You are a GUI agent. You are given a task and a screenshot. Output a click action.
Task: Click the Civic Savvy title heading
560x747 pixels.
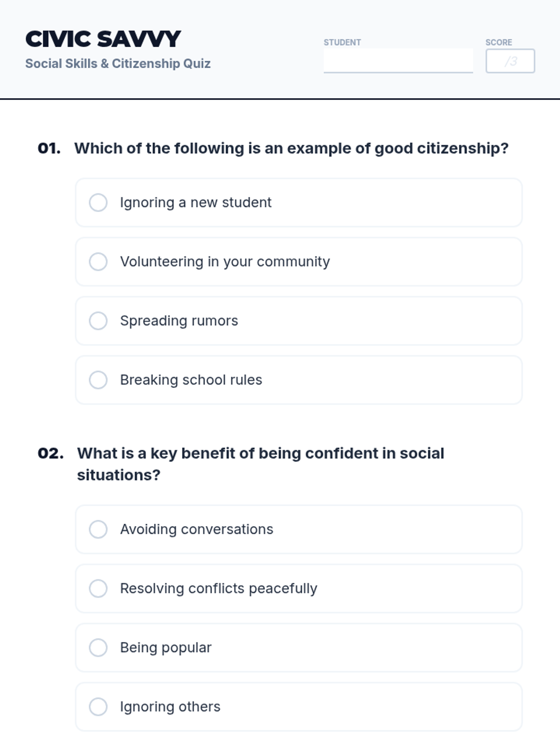coord(103,39)
